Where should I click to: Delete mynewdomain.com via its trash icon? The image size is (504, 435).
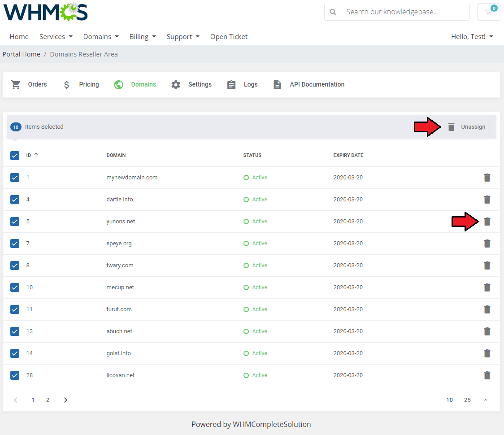click(487, 178)
